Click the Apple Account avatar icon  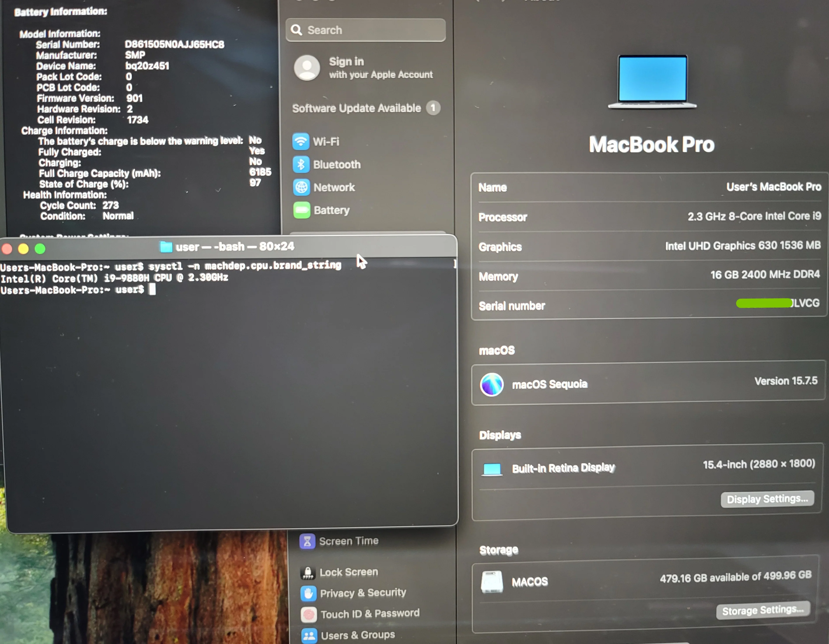click(x=307, y=68)
